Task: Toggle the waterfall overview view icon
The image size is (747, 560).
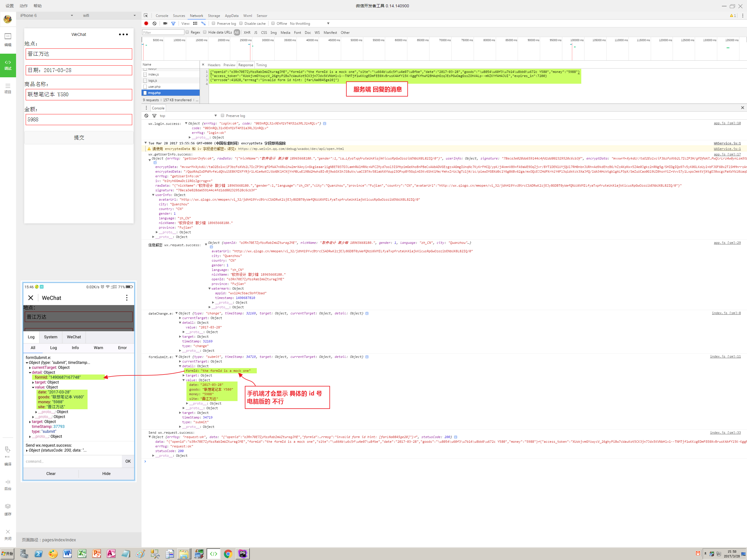Action: 203,23
